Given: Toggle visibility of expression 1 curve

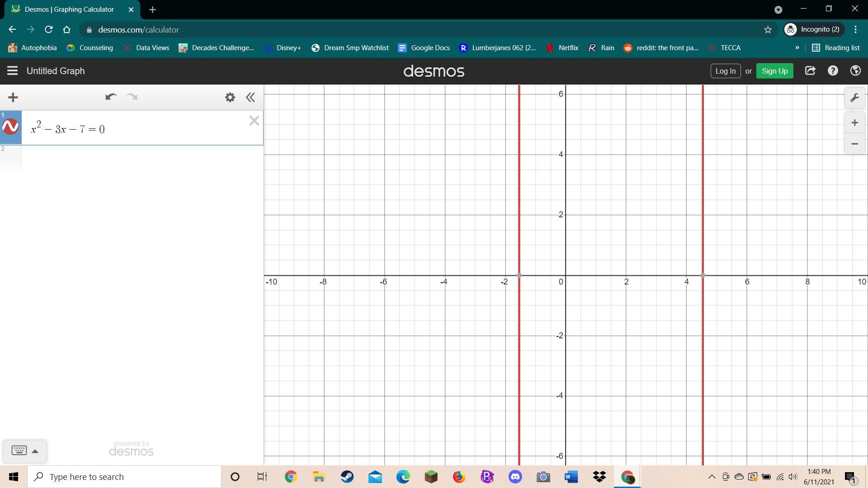Looking at the screenshot, I should click(10, 127).
